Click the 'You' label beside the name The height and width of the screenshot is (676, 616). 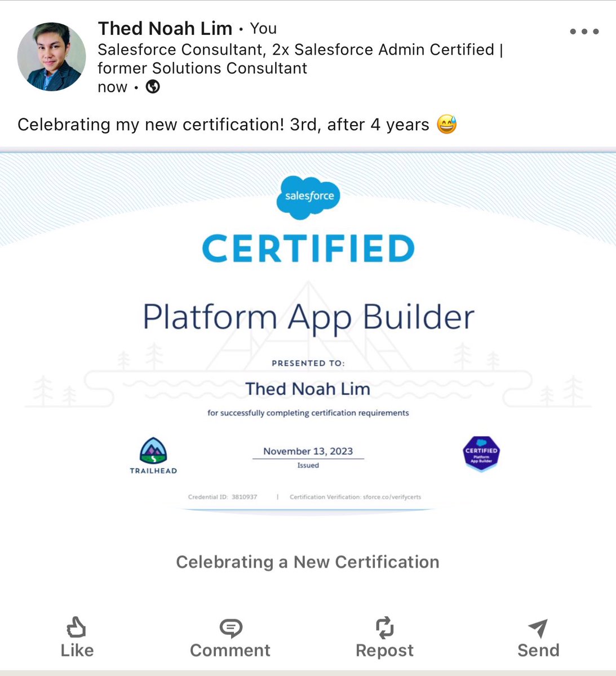coord(263,28)
